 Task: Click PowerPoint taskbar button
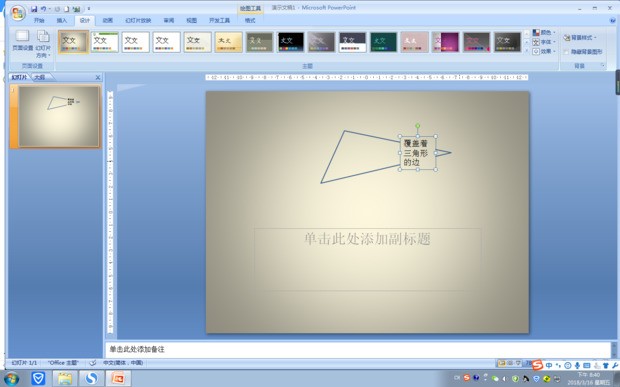118,379
